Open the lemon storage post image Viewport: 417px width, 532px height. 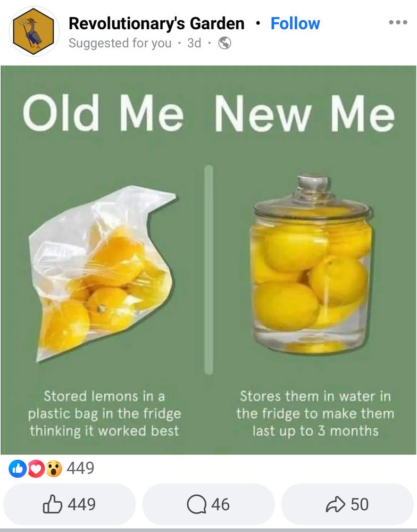coord(208,260)
